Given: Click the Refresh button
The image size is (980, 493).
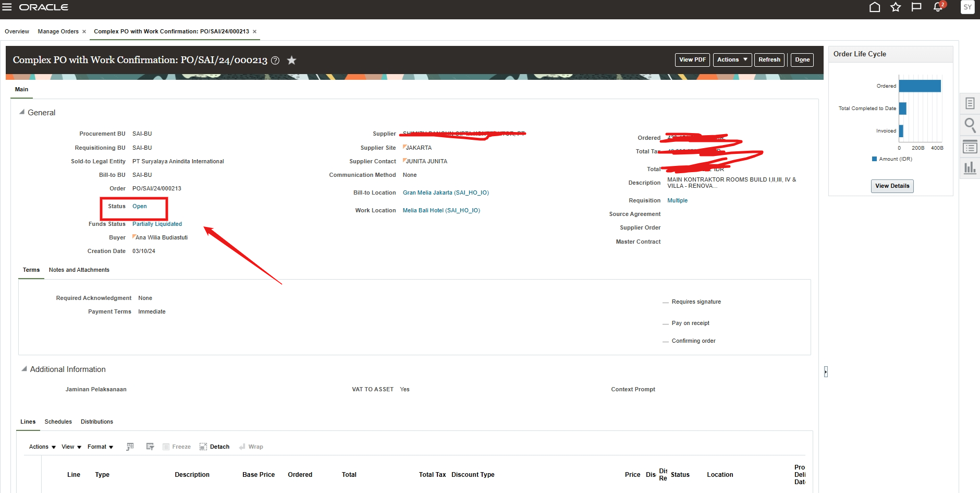Looking at the screenshot, I should [x=769, y=60].
